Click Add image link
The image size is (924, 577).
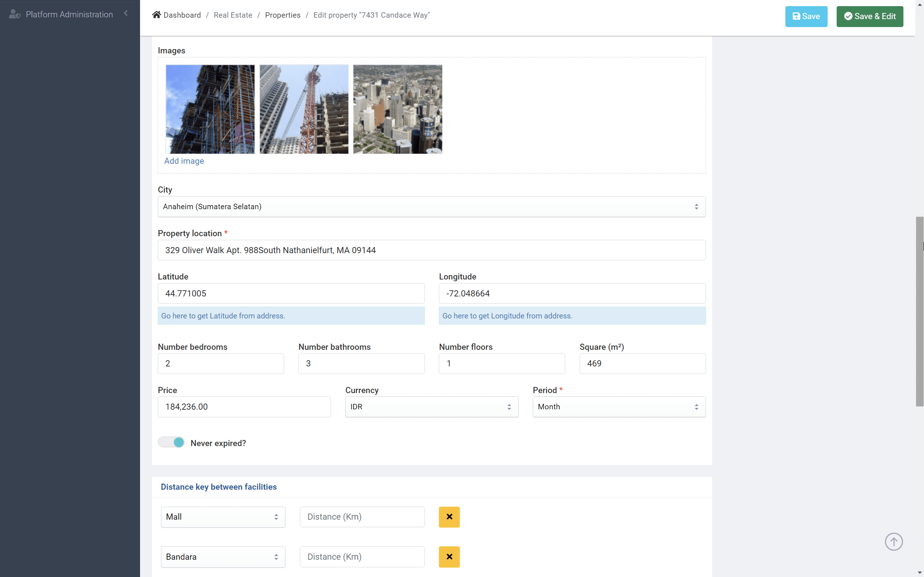tap(184, 161)
